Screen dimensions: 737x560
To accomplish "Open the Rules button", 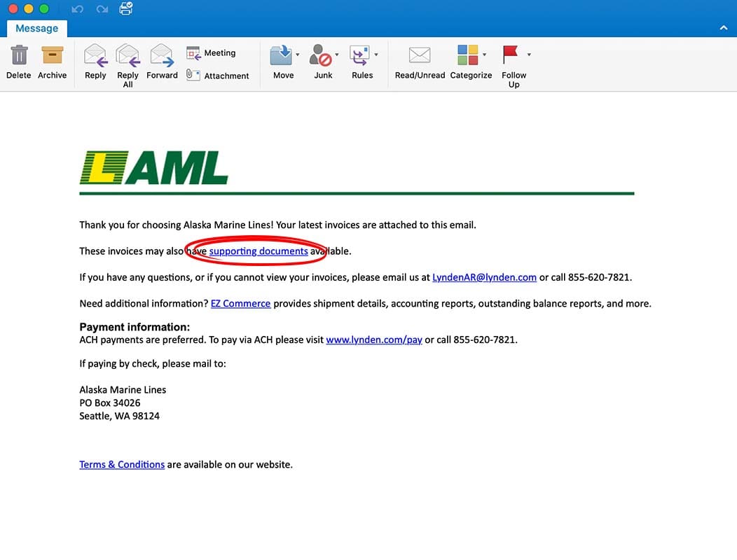I will tap(361, 62).
